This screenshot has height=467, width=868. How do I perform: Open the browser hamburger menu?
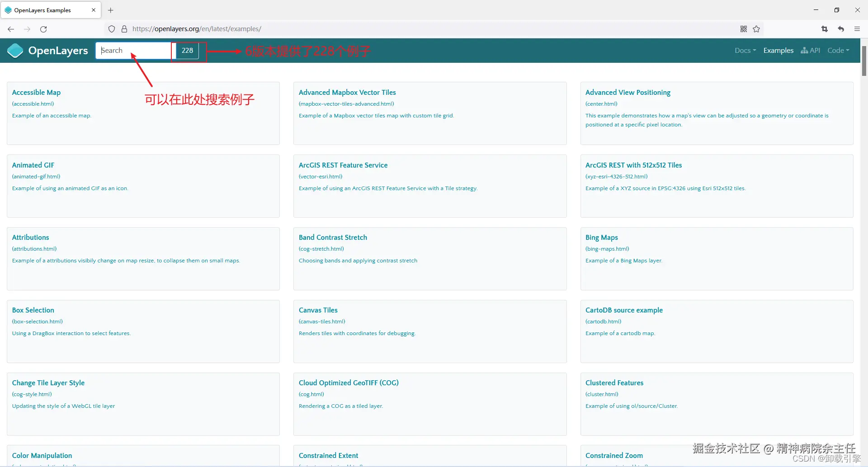click(x=857, y=29)
